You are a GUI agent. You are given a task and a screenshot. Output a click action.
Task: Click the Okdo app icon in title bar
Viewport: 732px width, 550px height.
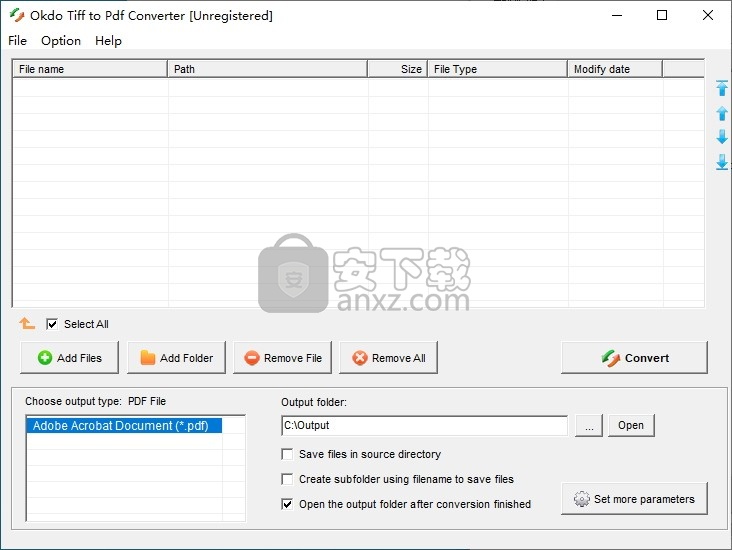17,15
